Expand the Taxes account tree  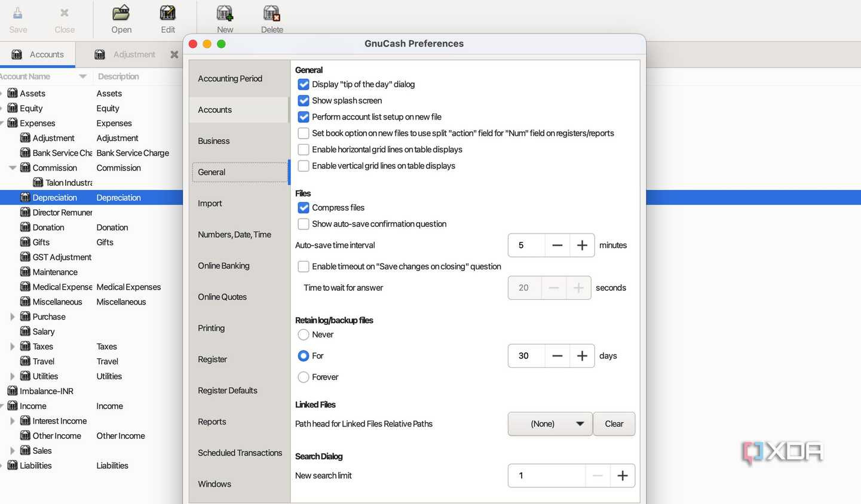[13, 346]
